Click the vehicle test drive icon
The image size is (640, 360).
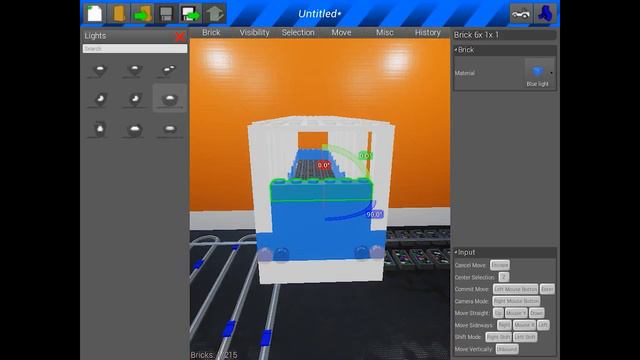click(521, 13)
